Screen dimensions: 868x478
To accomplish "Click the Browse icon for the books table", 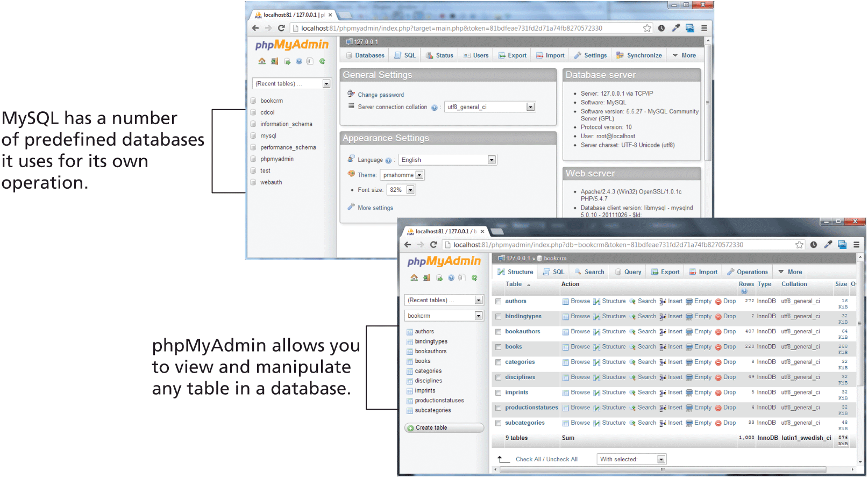I will pyautogui.click(x=565, y=347).
